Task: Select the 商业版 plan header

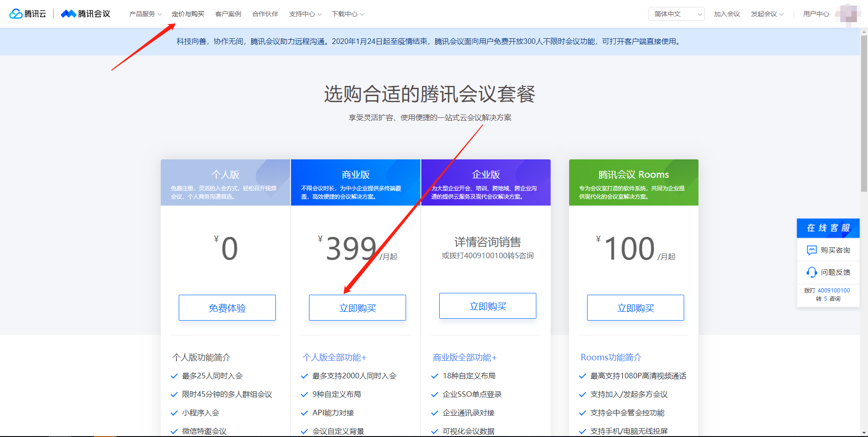Action: [356, 182]
